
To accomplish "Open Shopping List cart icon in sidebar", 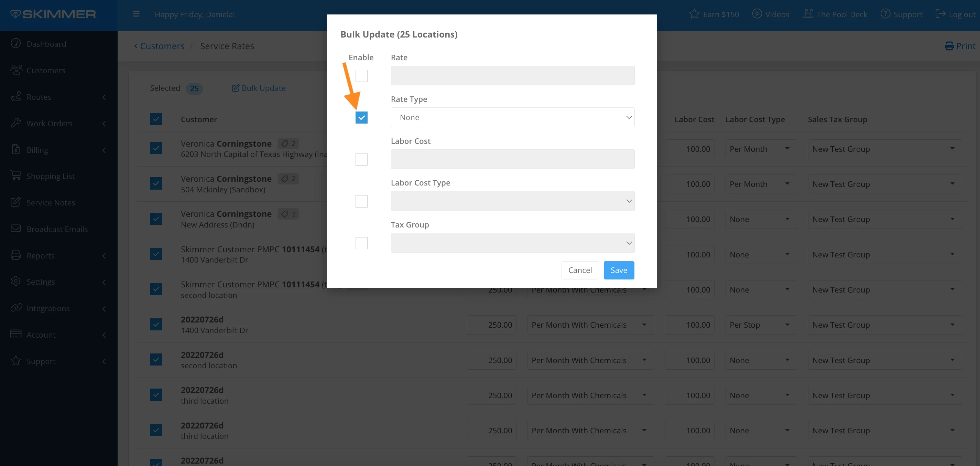I will click(16, 176).
